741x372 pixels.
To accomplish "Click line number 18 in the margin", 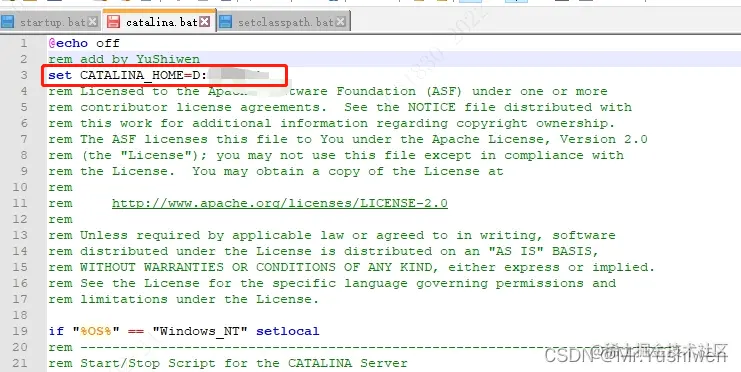I will pos(20,315).
